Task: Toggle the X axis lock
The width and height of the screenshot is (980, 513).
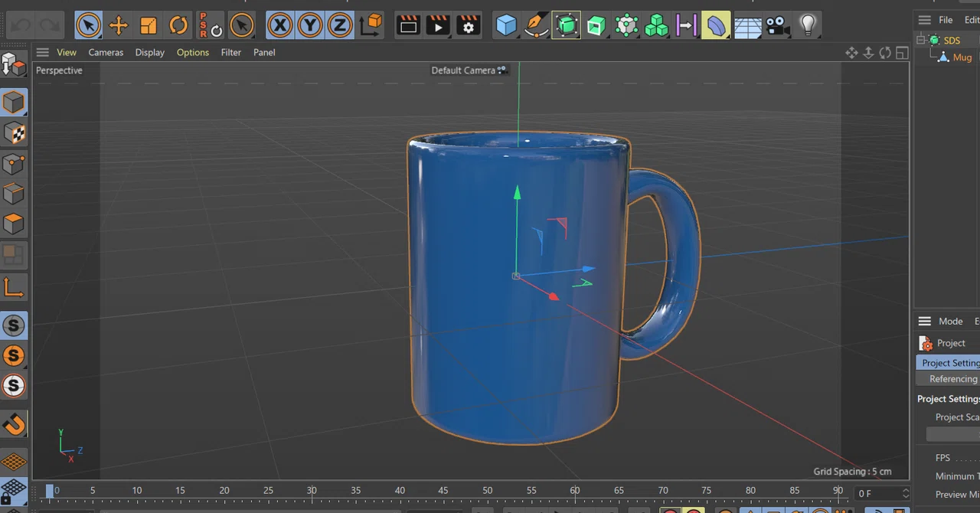Action: tap(280, 25)
